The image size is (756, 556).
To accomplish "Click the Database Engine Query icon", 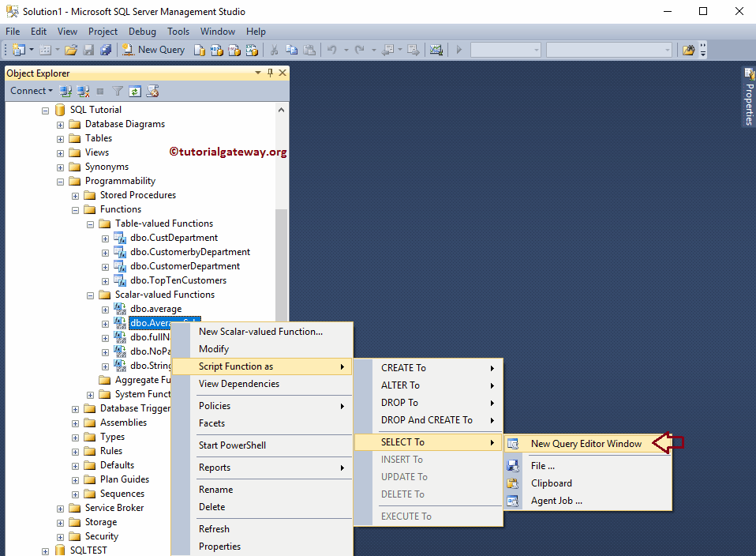I will (x=200, y=50).
